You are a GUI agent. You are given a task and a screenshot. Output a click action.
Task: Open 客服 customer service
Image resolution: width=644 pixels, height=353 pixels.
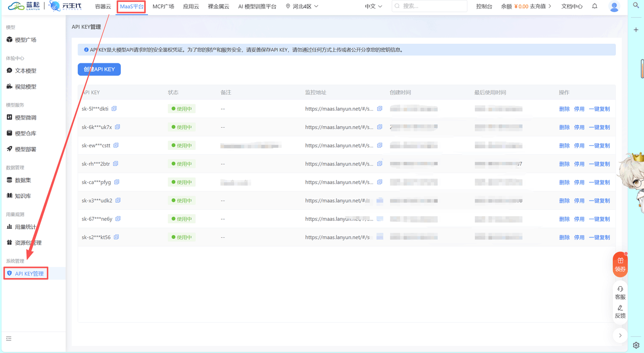(620, 293)
